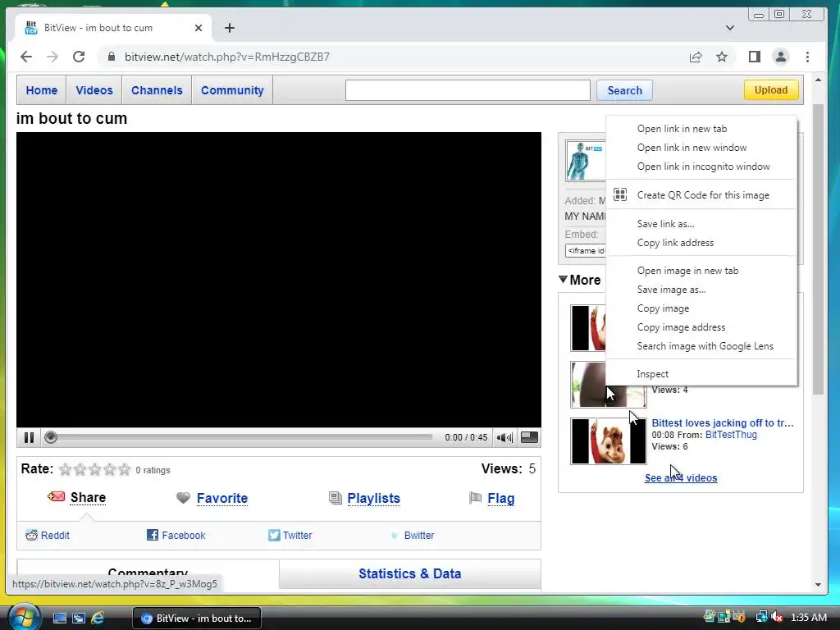This screenshot has width=840, height=630.
Task: Go to Home in site navigation
Action: 41,90
